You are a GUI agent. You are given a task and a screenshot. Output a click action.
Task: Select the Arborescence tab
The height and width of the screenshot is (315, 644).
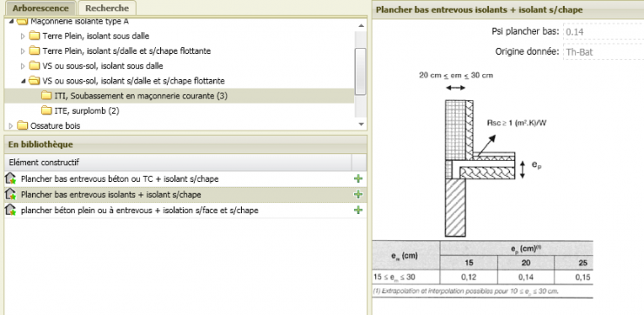pyautogui.click(x=40, y=8)
